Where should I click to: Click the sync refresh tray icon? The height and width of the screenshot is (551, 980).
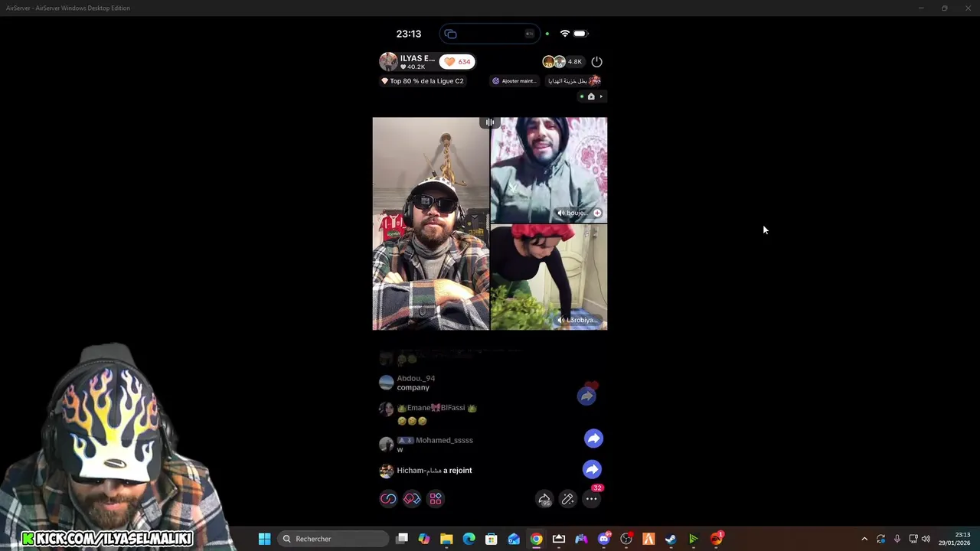tap(881, 539)
